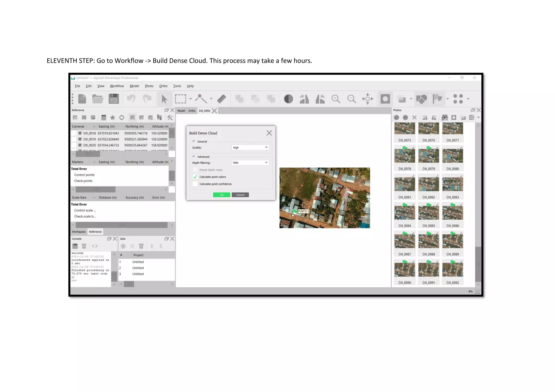
Task: Switch to the Workspace tab
Action: point(79,232)
